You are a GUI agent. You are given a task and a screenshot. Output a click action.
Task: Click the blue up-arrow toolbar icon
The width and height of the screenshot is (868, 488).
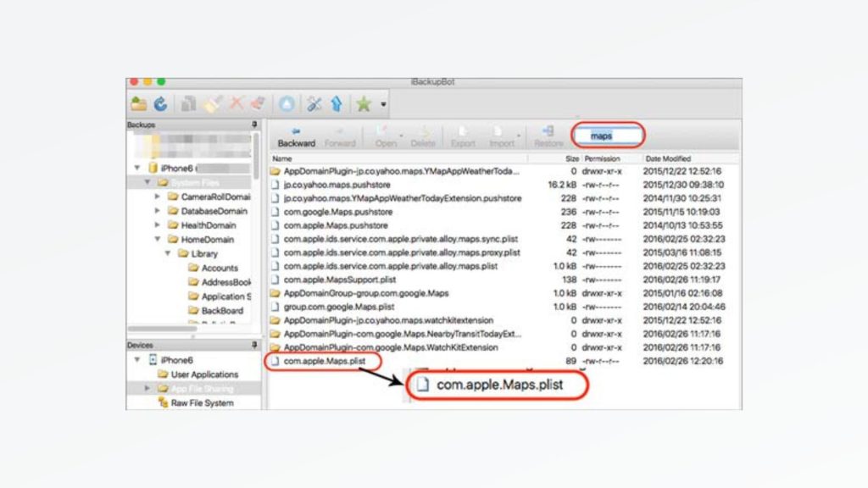click(x=337, y=104)
